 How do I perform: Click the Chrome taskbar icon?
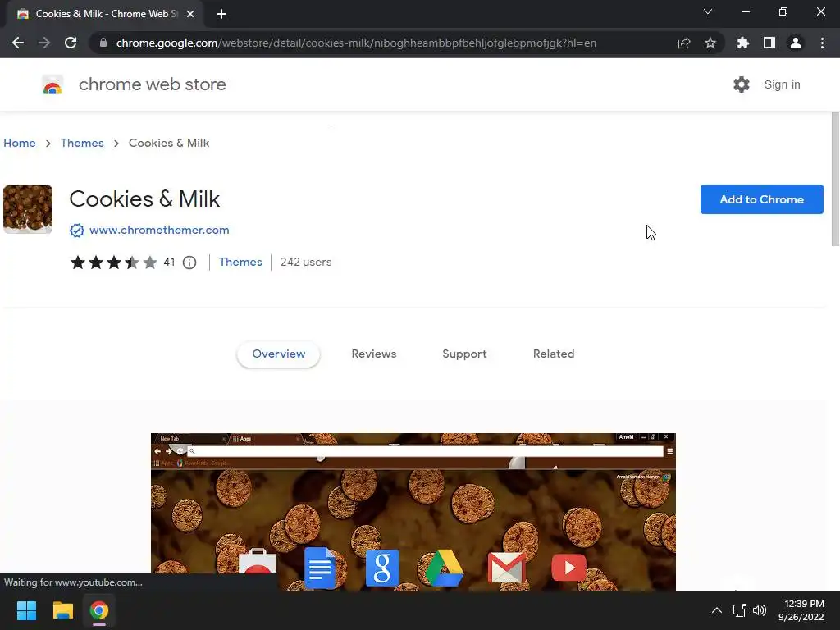pos(99,610)
